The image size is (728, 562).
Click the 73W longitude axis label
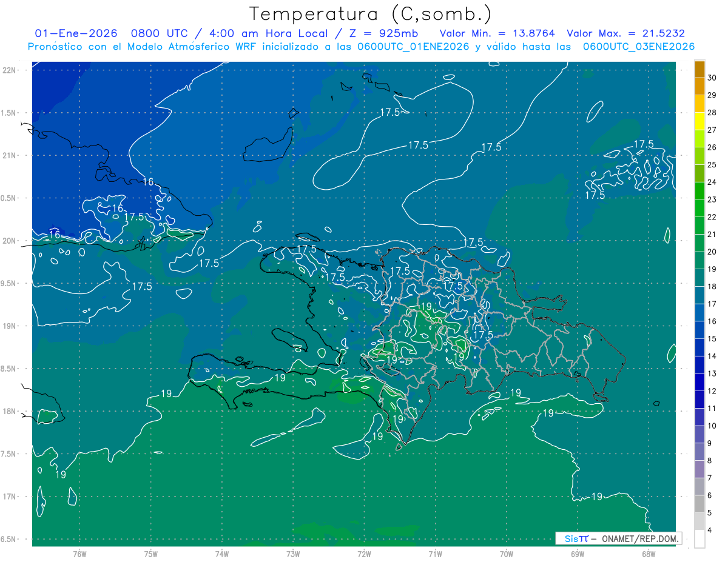(x=293, y=554)
